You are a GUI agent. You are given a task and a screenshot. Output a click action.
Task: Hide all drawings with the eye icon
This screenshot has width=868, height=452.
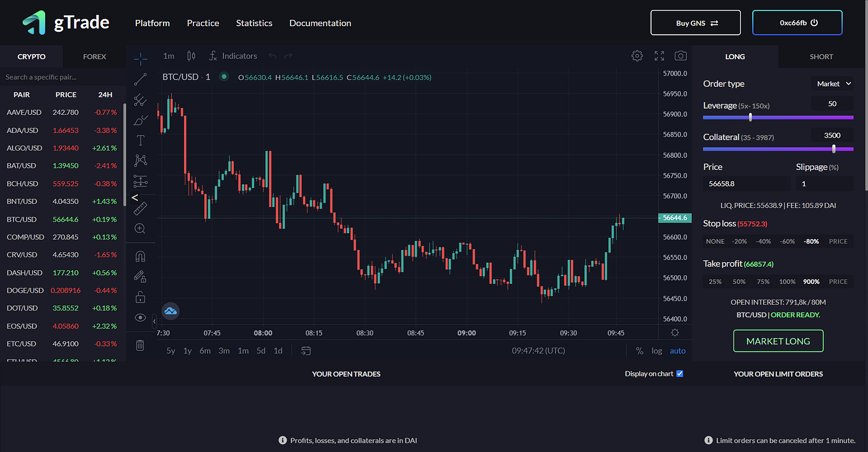(141, 317)
